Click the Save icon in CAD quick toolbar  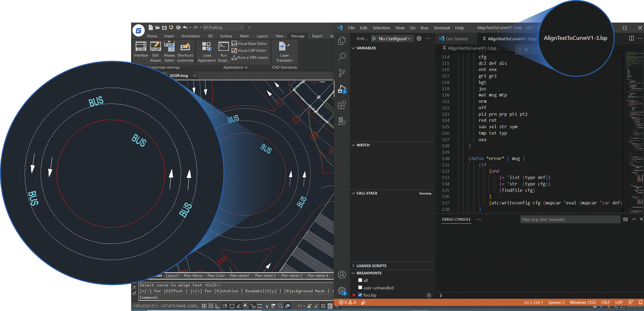[x=164, y=27]
